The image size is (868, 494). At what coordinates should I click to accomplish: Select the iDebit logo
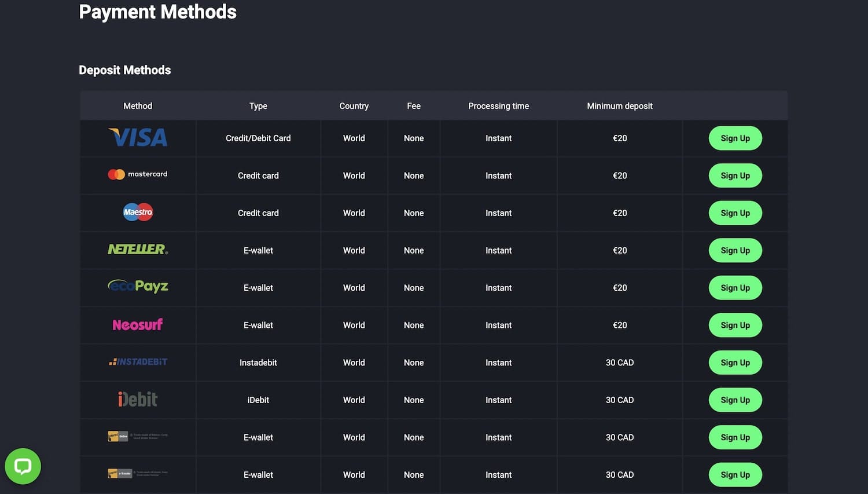coord(138,399)
